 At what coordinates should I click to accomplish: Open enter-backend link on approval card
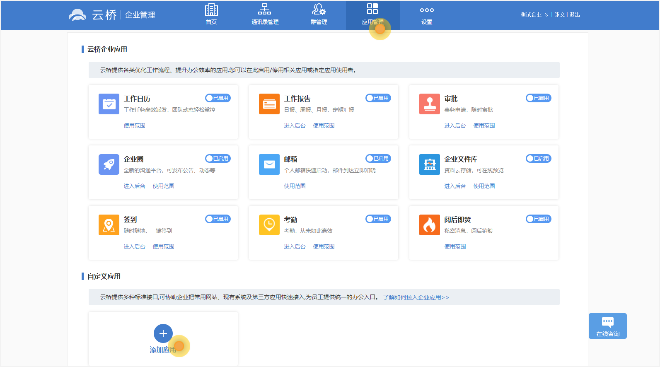[x=455, y=125]
